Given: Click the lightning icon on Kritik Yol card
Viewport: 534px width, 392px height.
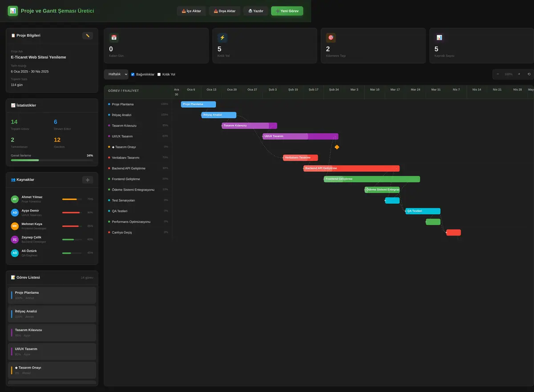Looking at the screenshot, I should coord(222,38).
